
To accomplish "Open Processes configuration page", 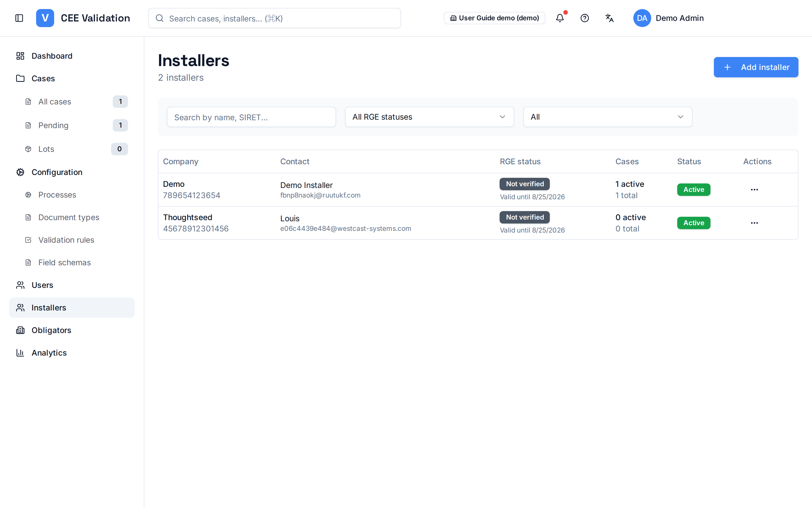I will 72,195.
